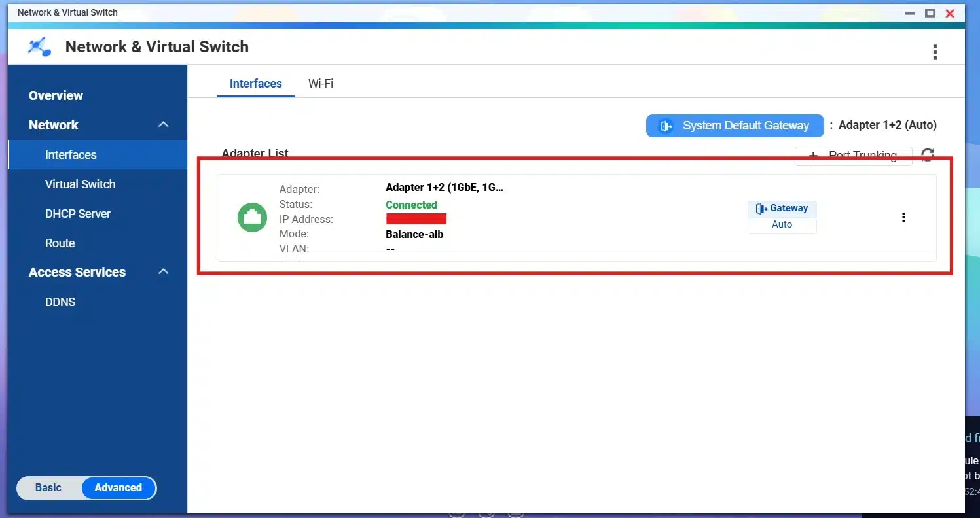This screenshot has width=980, height=518.
Task: Collapse the Access Services section
Action: pos(162,271)
